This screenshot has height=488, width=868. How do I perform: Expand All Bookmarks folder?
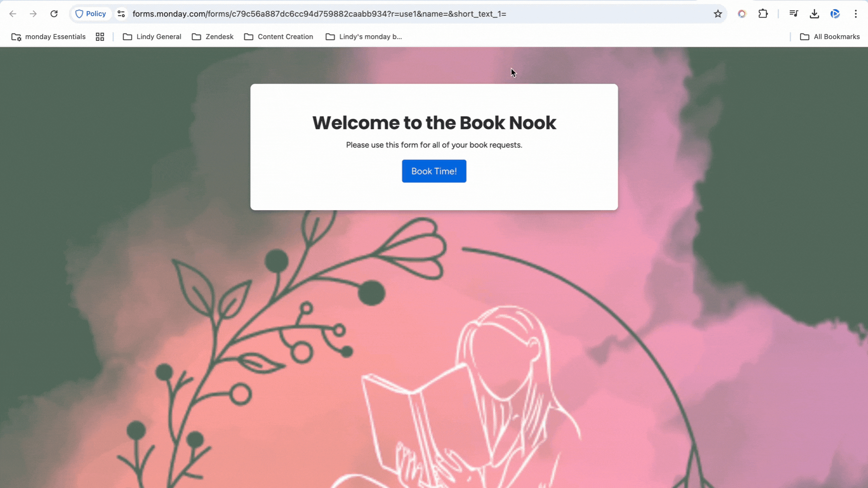tap(830, 37)
